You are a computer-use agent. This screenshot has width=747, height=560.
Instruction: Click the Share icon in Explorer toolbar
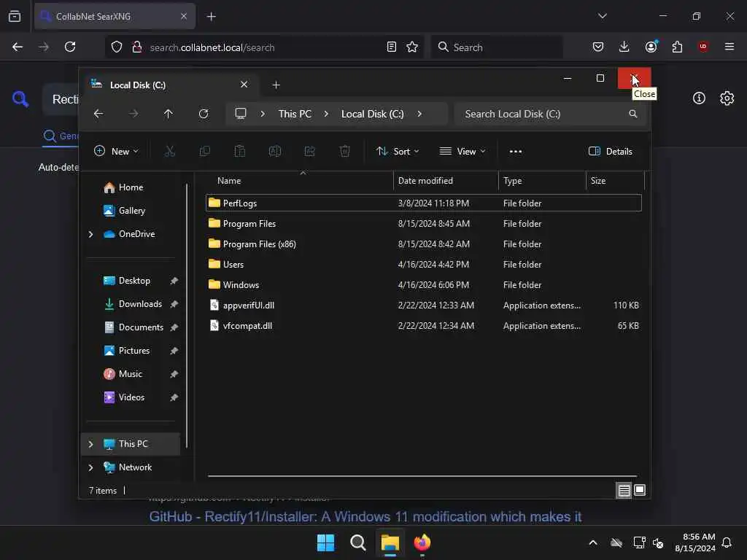(x=309, y=152)
